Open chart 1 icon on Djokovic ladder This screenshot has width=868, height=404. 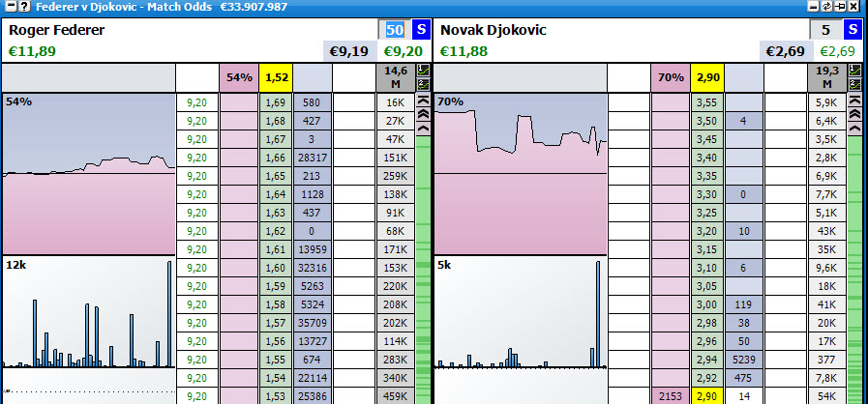(x=854, y=71)
